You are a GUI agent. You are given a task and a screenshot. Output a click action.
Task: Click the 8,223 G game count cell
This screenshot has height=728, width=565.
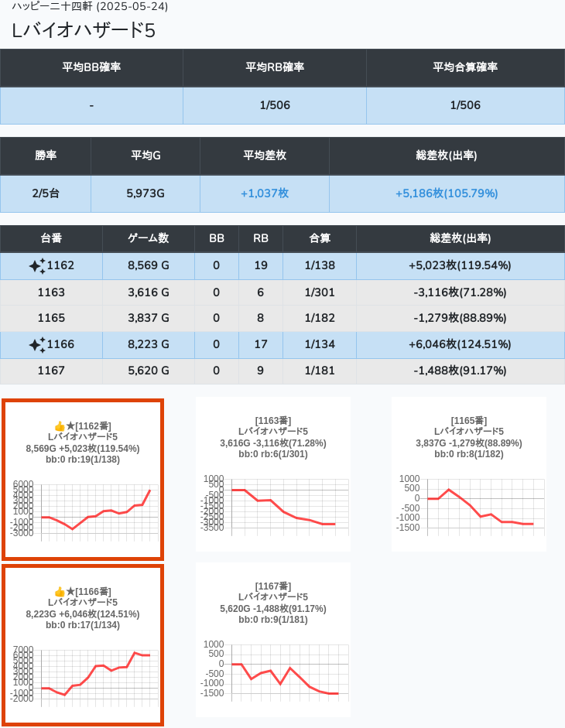tap(149, 344)
